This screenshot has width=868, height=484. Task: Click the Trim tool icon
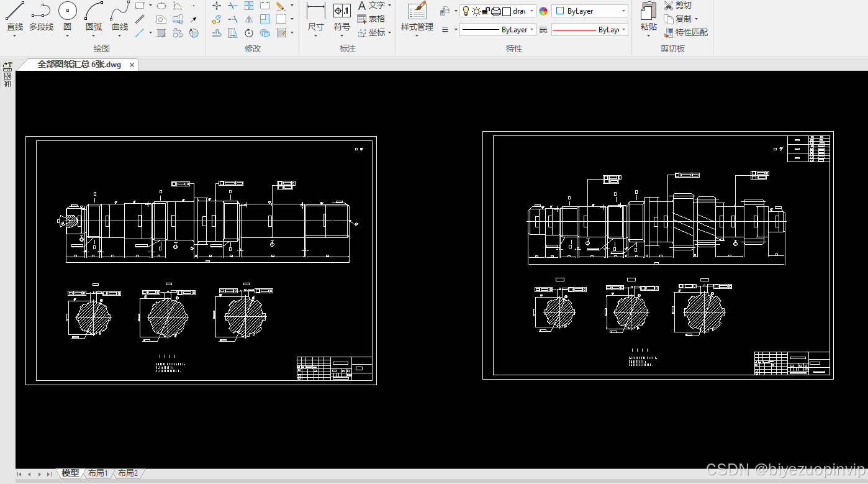pos(233,6)
